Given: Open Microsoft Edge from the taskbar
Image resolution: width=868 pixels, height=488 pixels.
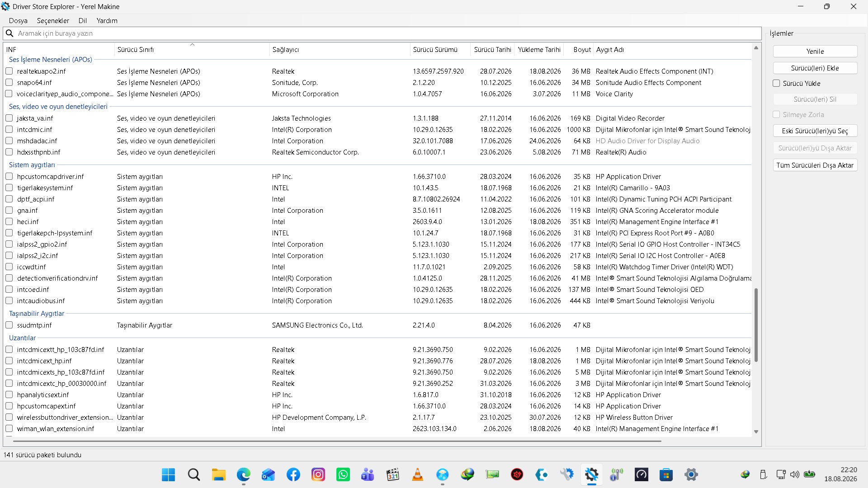Looking at the screenshot, I should coord(244,474).
